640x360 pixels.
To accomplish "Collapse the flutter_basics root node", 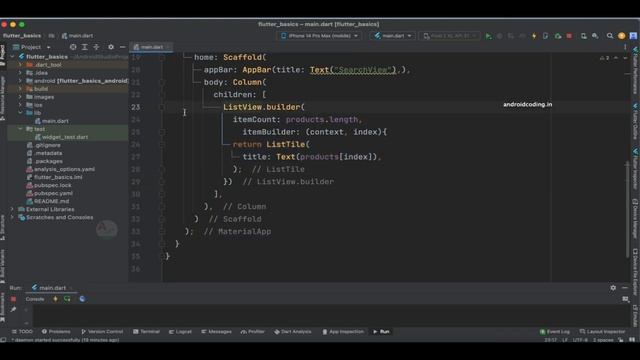I will point(12,57).
